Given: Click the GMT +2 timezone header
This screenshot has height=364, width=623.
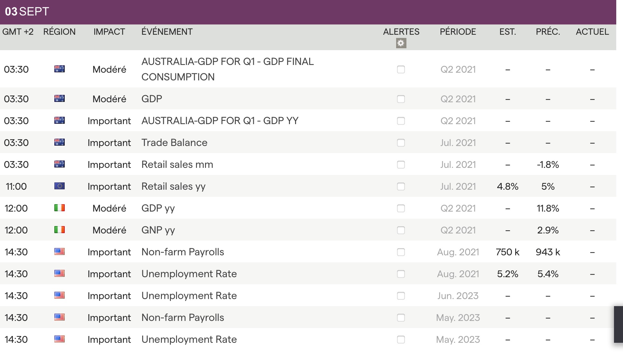Looking at the screenshot, I should click(x=18, y=32).
